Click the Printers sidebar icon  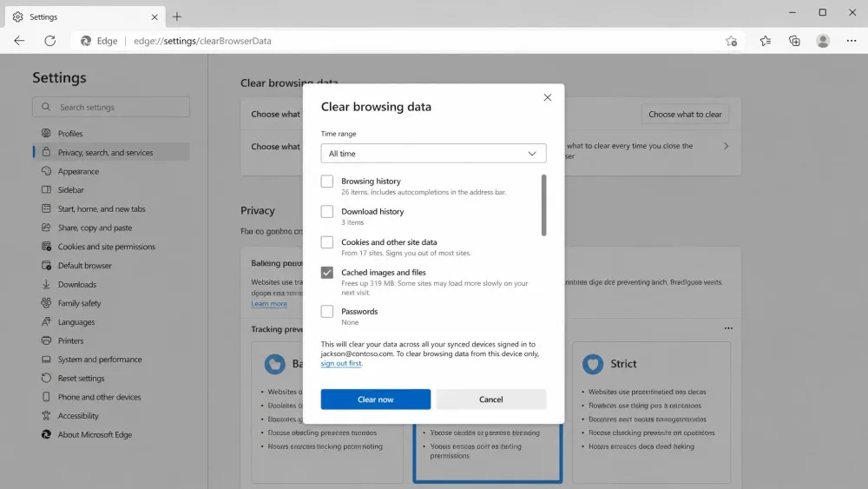(x=46, y=340)
